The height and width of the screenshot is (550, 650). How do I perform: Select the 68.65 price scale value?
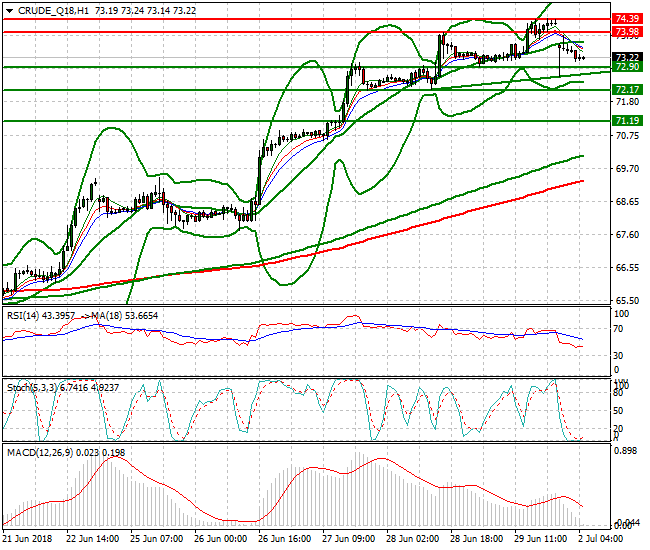point(627,202)
